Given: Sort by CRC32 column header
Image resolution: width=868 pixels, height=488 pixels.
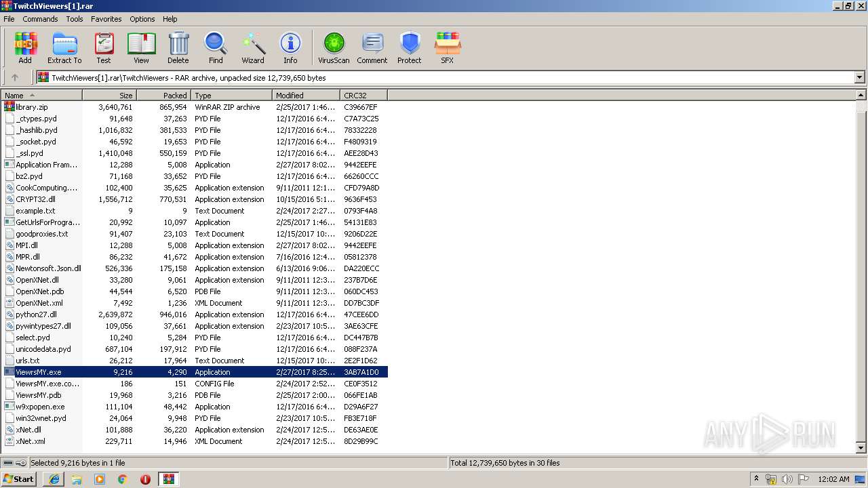Looking at the screenshot, I should click(363, 96).
